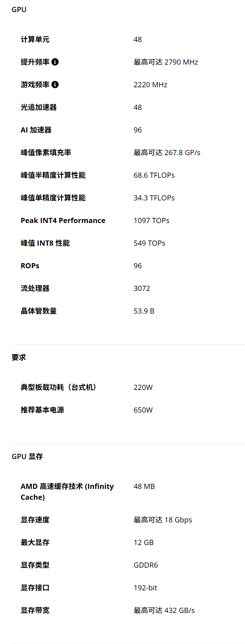The image size is (245, 644).
Task: Click the 要求 section heading
Action: [19, 358]
